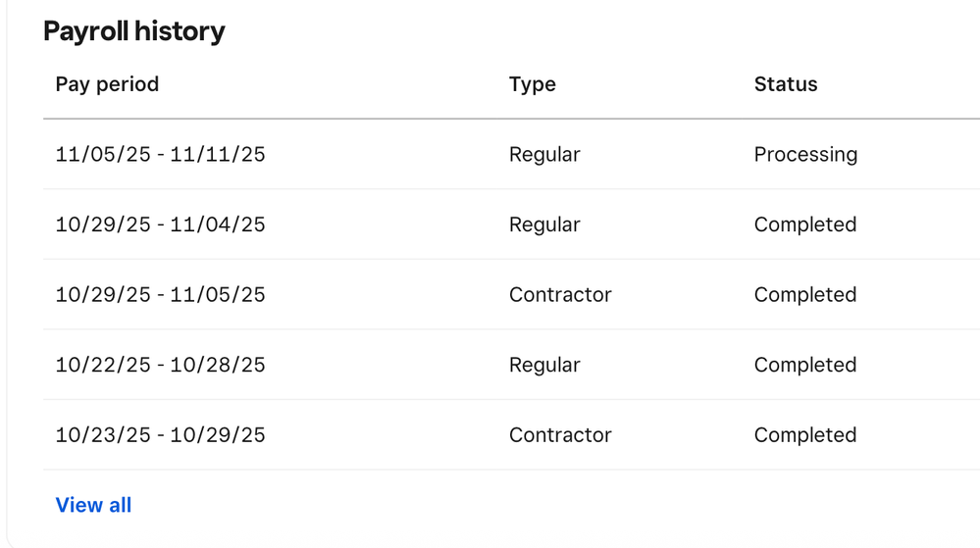Select Contractor type for 10/29/25 - 11/05/25
Screen dimensions: 980x548
click(x=560, y=295)
